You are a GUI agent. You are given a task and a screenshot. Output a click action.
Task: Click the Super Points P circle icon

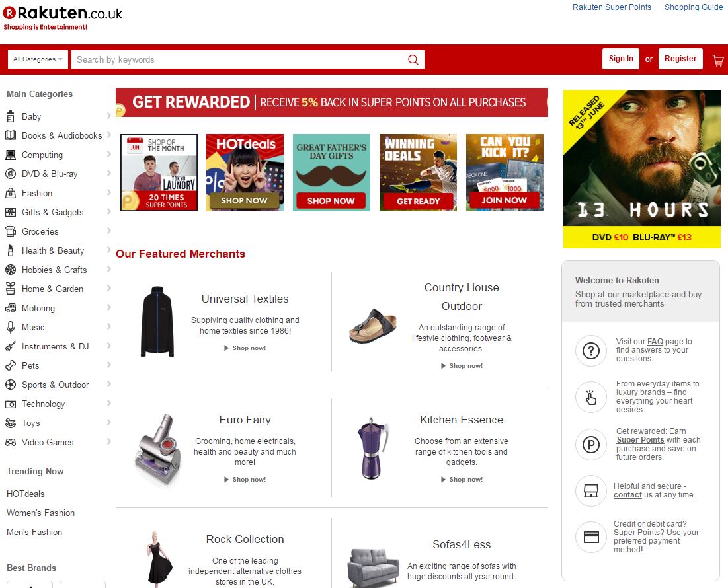(x=591, y=445)
